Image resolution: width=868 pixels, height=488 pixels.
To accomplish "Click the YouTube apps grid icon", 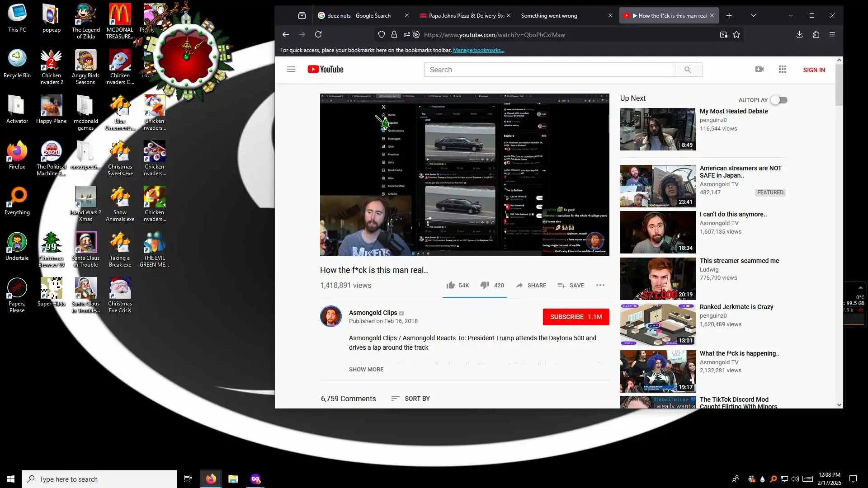I will coord(783,69).
